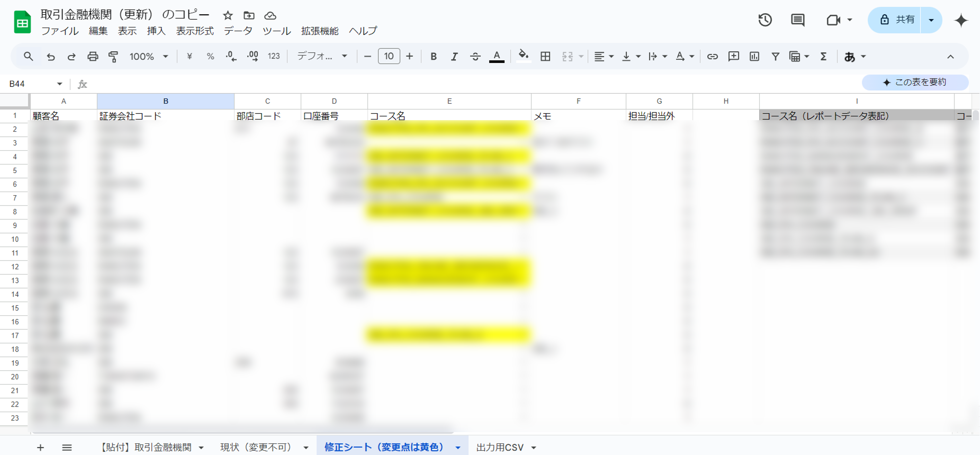This screenshot has width=980, height=455.
Task: Click the paint format roller icon
Action: pos(113,57)
